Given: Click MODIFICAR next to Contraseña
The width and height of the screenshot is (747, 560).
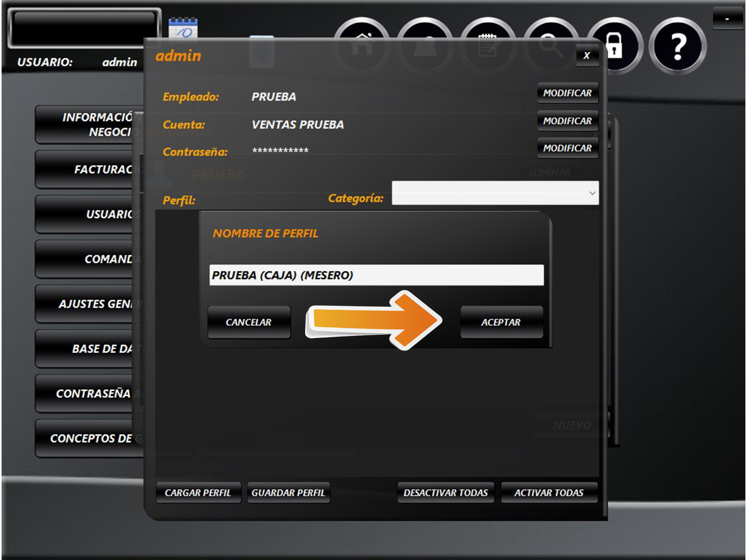Looking at the screenshot, I should 567,148.
